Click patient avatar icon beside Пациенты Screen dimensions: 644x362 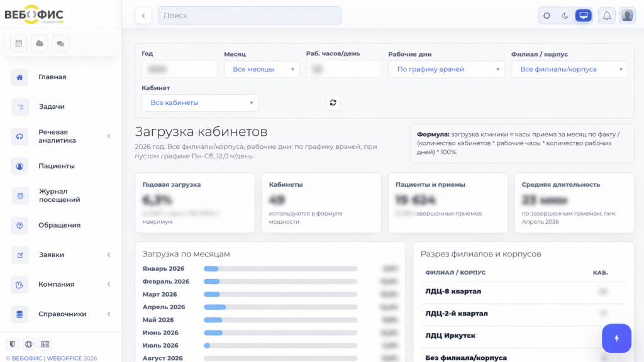pos(19,166)
